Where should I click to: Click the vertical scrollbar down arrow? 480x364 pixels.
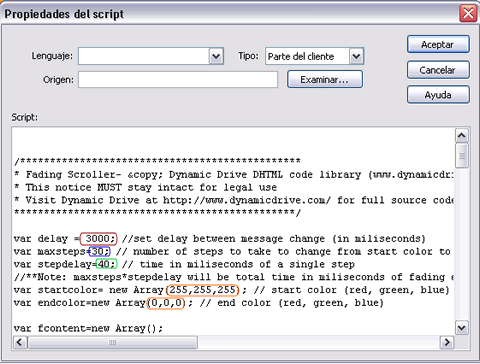462,328
